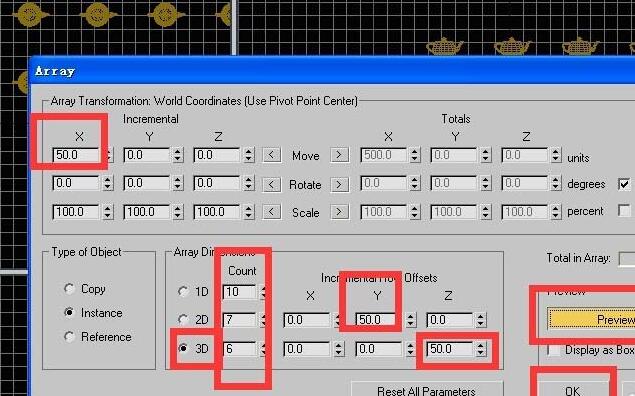
Task: Click the Totals Move X spinner arrows
Action: (x=415, y=155)
